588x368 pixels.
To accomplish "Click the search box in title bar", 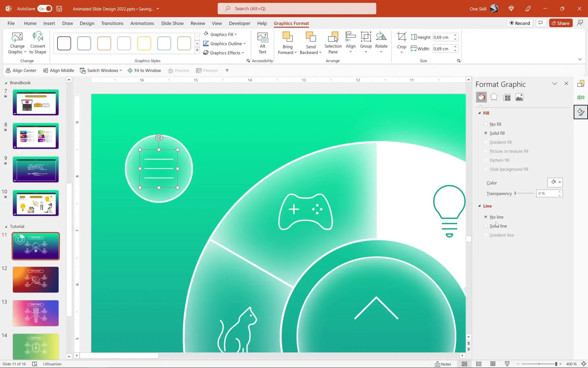I will pos(297,9).
